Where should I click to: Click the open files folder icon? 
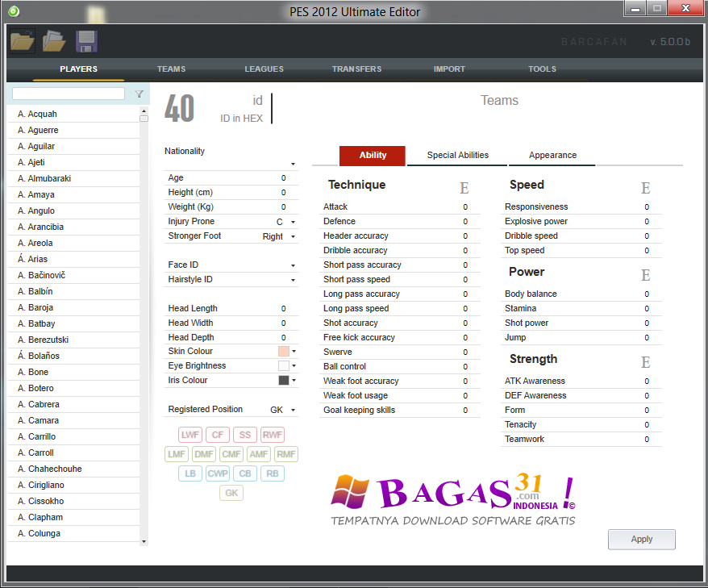pyautogui.click(x=54, y=42)
